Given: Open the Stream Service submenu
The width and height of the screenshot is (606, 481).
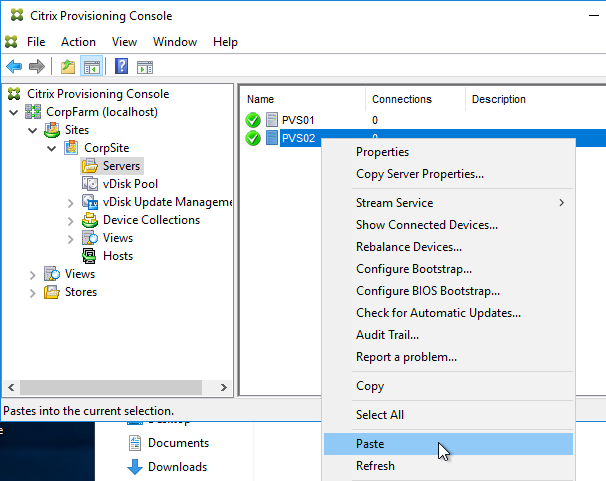Looking at the screenshot, I should (448, 203).
